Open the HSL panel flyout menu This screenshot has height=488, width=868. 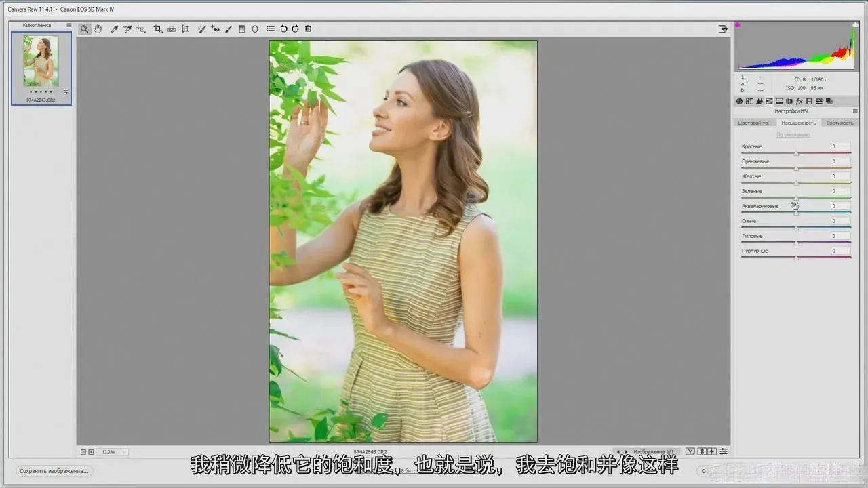tap(855, 111)
